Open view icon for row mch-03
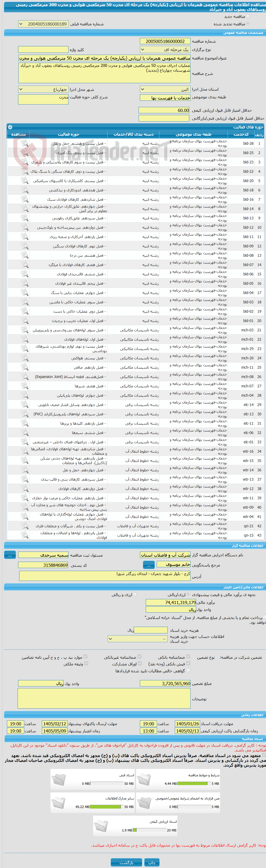 (x=24, y=330)
